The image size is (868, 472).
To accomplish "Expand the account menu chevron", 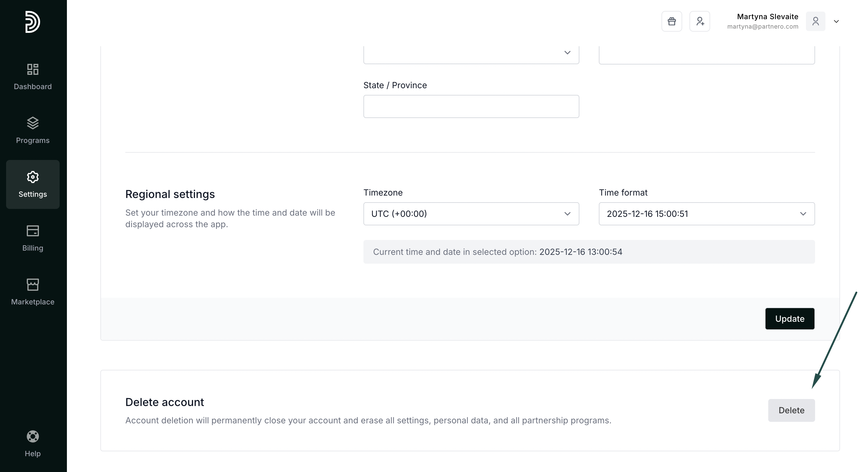I will tap(836, 22).
